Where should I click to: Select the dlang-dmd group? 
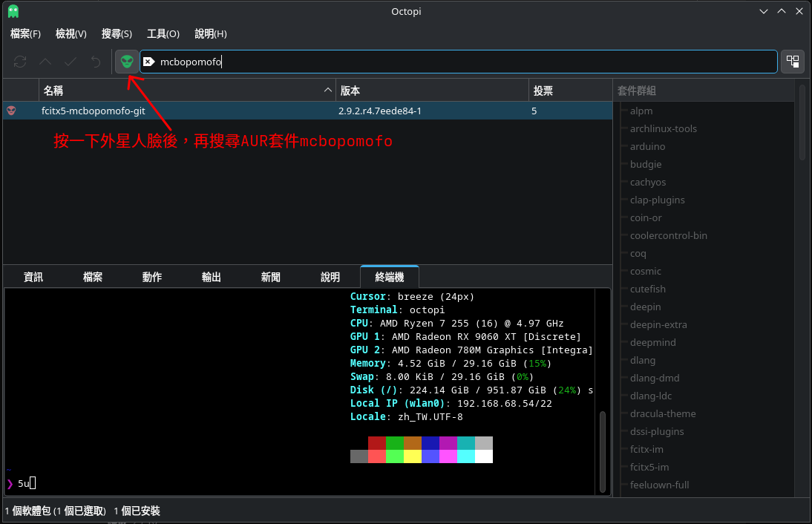(655, 378)
